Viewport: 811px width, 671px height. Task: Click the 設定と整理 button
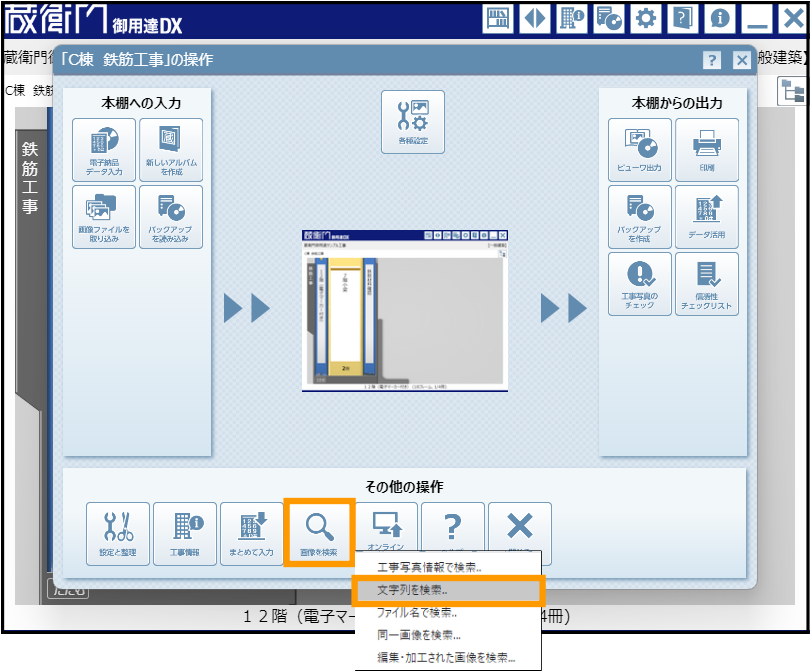118,533
